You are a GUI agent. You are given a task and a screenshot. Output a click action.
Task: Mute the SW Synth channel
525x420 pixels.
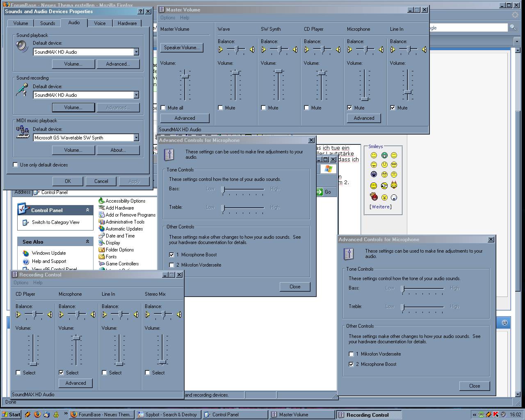point(264,108)
